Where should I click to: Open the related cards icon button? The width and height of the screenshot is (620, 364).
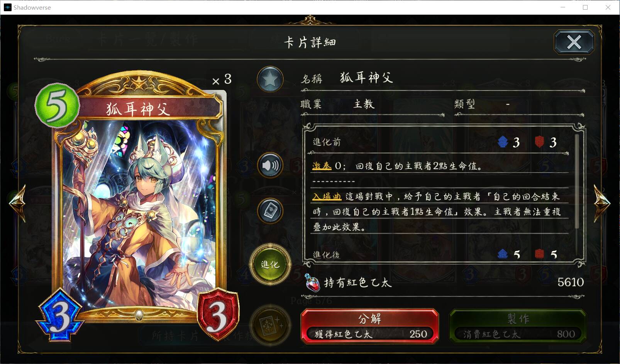coord(270,211)
